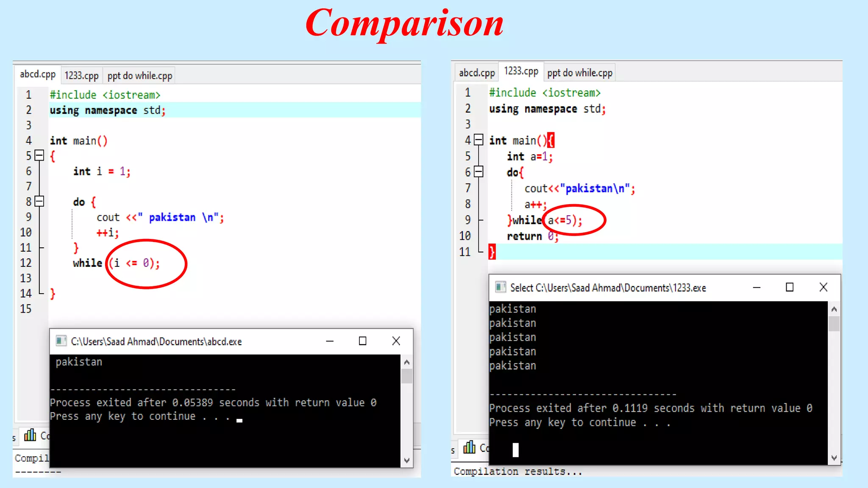Click compile log chart icon in left editor
This screenshot has height=488, width=868.
30,435
